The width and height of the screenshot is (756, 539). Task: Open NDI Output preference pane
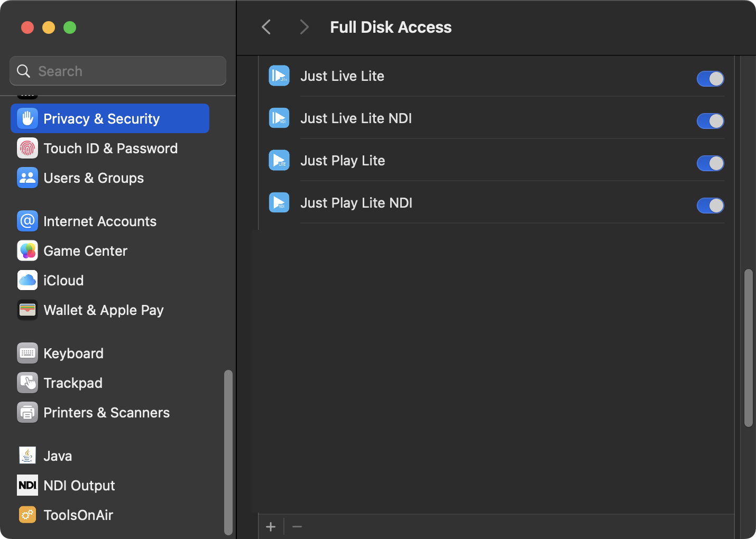tap(110, 485)
